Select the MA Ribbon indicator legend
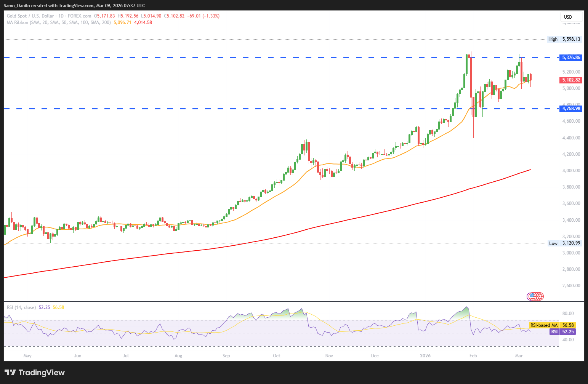The width and height of the screenshot is (588, 384). click(59, 22)
